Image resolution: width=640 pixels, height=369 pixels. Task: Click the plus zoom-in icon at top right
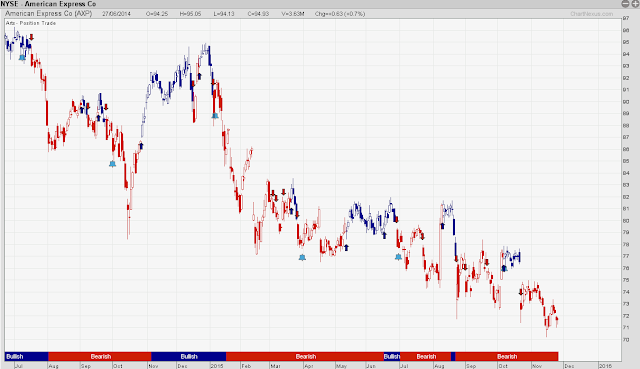pyautogui.click(x=636, y=4)
